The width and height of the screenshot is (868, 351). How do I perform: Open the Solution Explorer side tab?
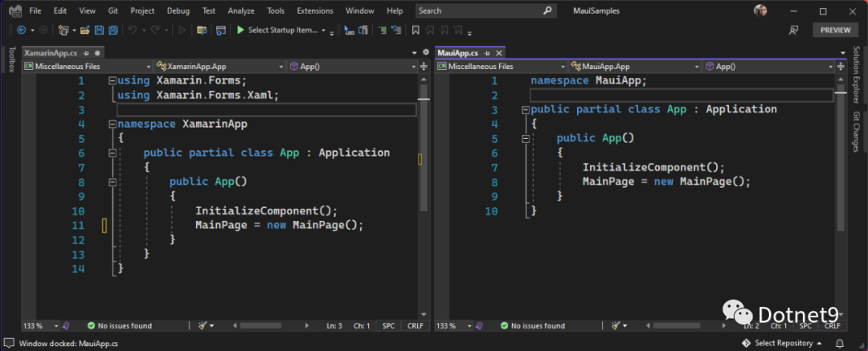tap(856, 76)
